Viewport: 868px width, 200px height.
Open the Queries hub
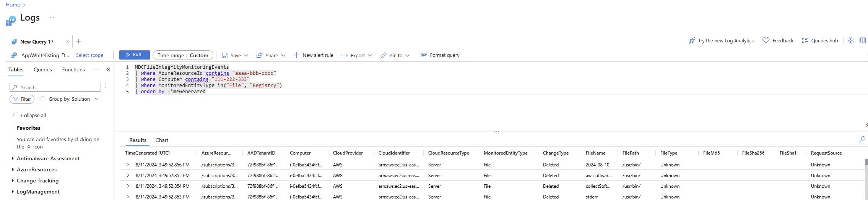click(820, 40)
